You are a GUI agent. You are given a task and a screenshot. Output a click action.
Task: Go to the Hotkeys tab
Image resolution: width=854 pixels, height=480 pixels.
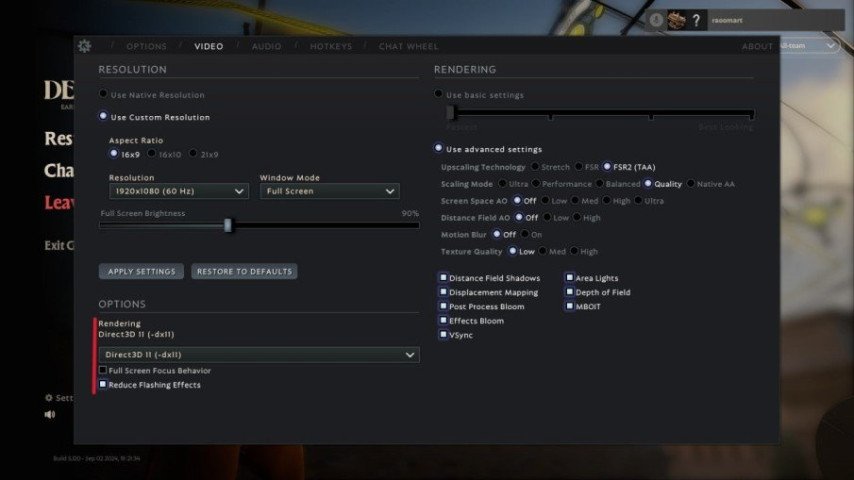pyautogui.click(x=330, y=46)
